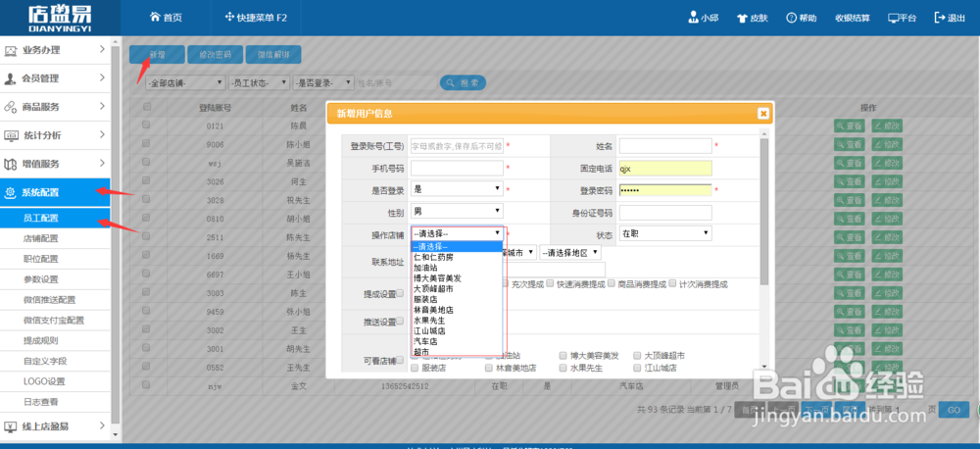Image resolution: width=980 pixels, height=449 pixels.
Task: Open the 状态 dropdown showing 在职
Action: coord(665,233)
